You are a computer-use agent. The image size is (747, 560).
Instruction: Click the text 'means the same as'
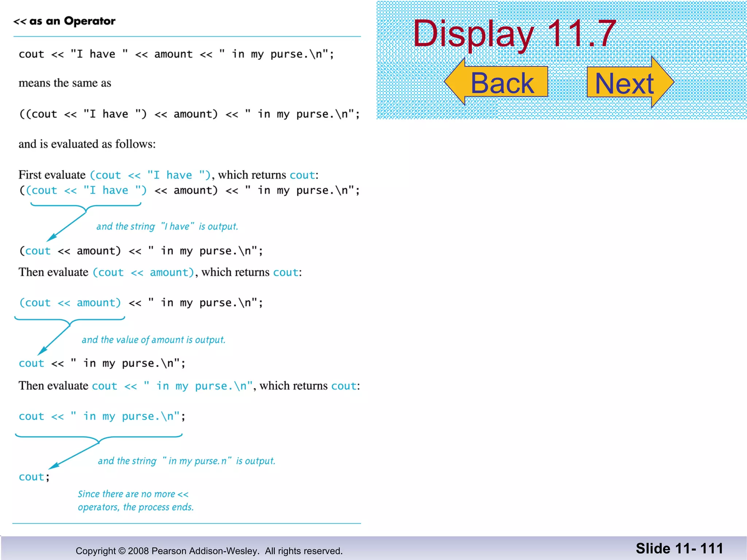pyautogui.click(x=65, y=83)
